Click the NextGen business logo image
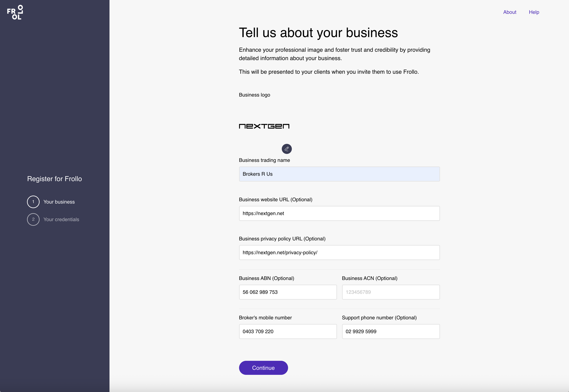569x392 pixels. pyautogui.click(x=264, y=126)
